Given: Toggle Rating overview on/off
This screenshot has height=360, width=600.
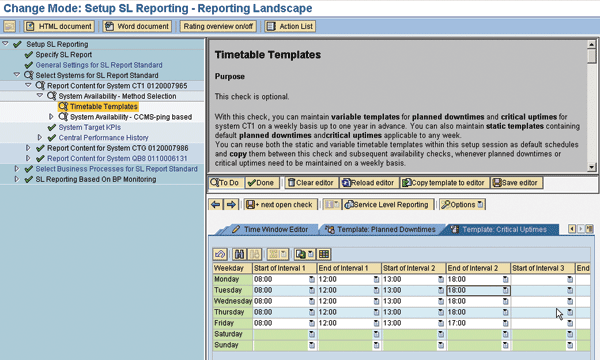Looking at the screenshot, I should click(218, 26).
